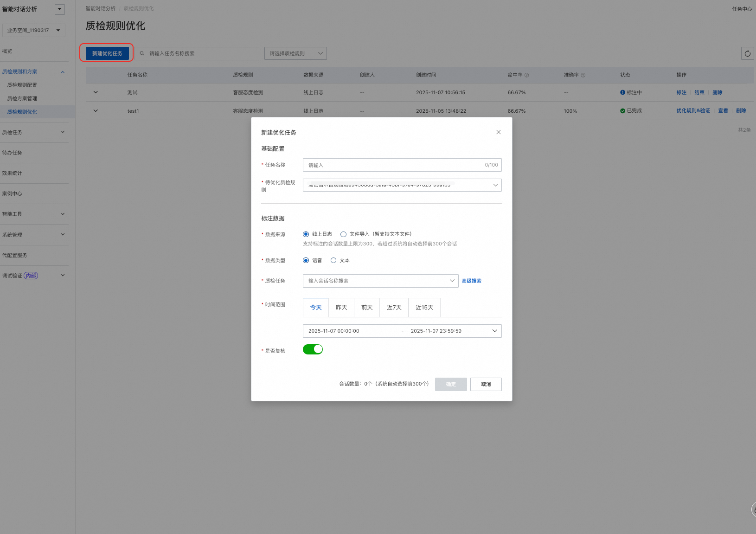Image resolution: width=756 pixels, height=534 pixels.
Task: Select the 昨天 time range tab
Action: coord(341,308)
